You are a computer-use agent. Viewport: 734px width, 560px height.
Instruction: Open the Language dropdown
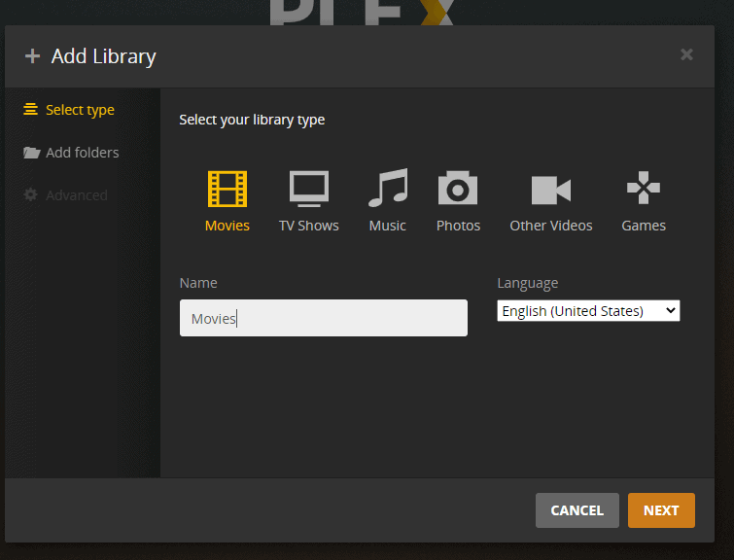tap(588, 311)
